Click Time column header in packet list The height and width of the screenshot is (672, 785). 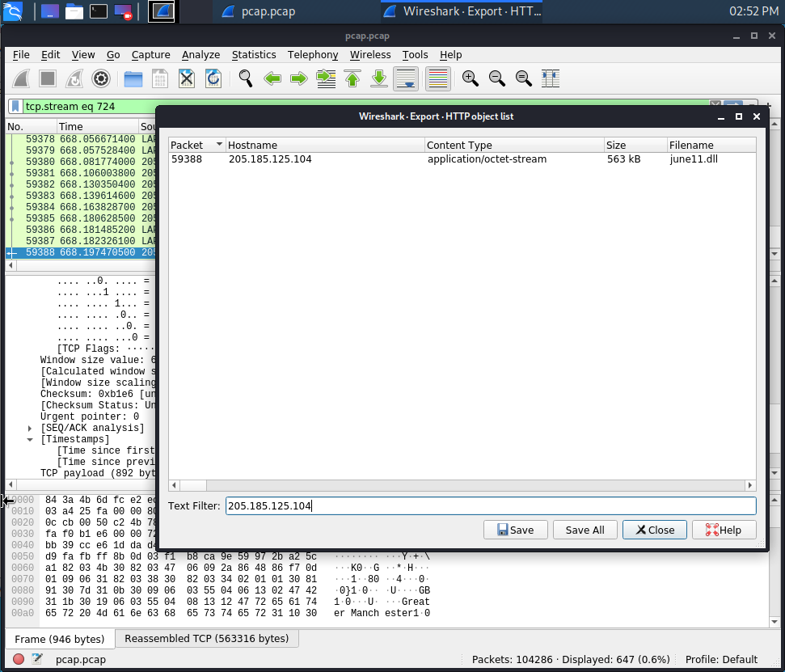tap(97, 126)
